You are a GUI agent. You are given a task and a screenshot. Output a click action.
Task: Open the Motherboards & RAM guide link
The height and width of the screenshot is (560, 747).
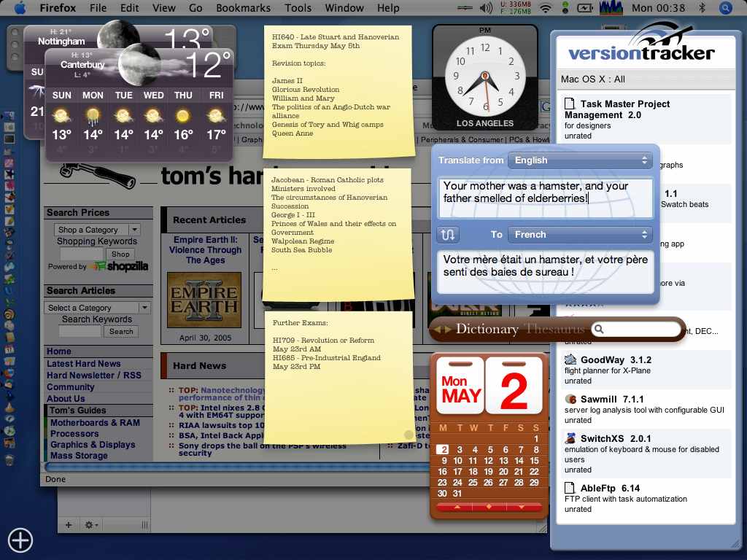tap(96, 422)
